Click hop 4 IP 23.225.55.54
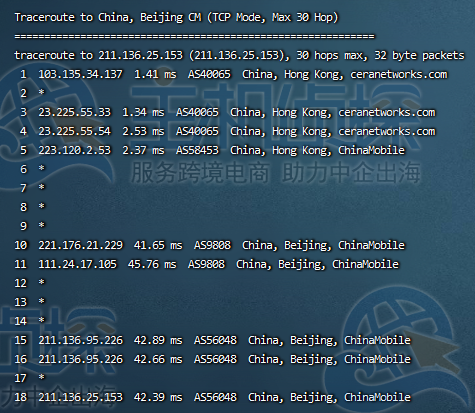This screenshot has width=475, height=413. click(x=74, y=131)
